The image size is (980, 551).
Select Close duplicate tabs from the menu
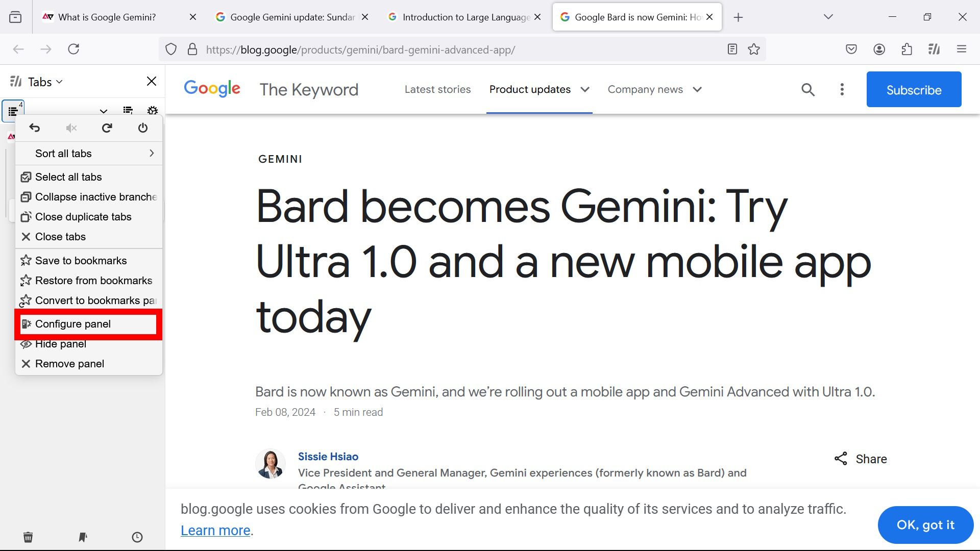click(83, 216)
